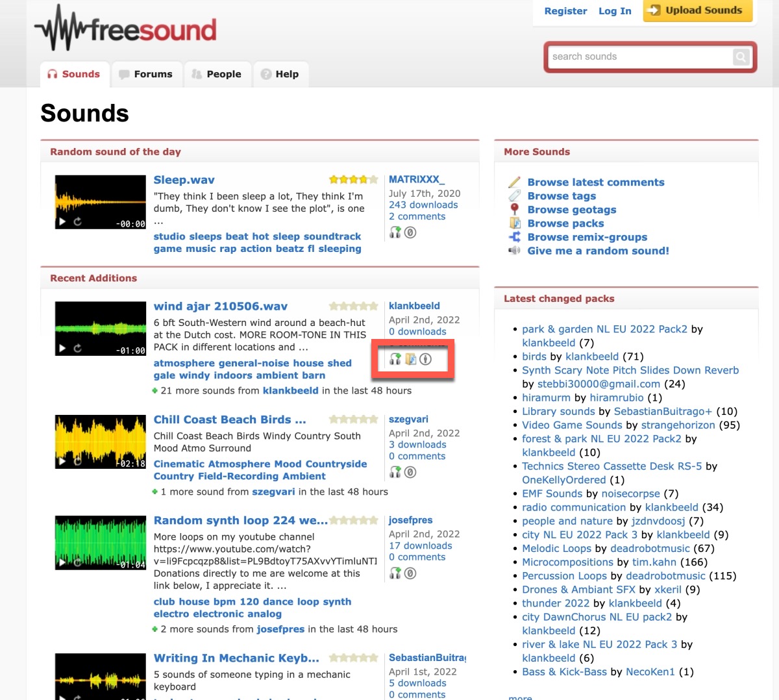Toggle loop on Chill Coast Beach Birds player
Image resolution: width=779 pixels, height=700 pixels.
(77, 462)
